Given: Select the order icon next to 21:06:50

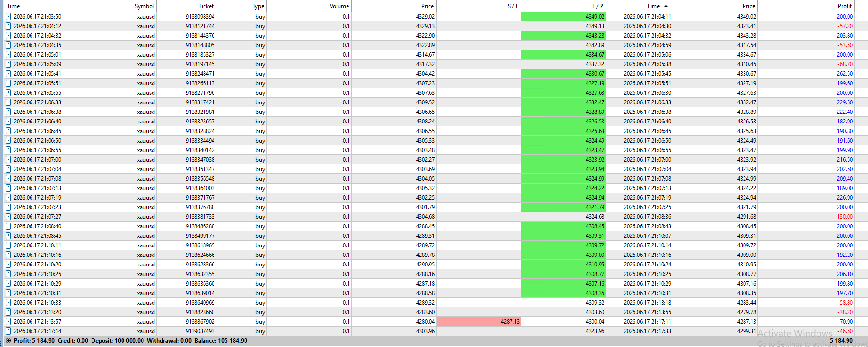Looking at the screenshot, I should (8, 141).
